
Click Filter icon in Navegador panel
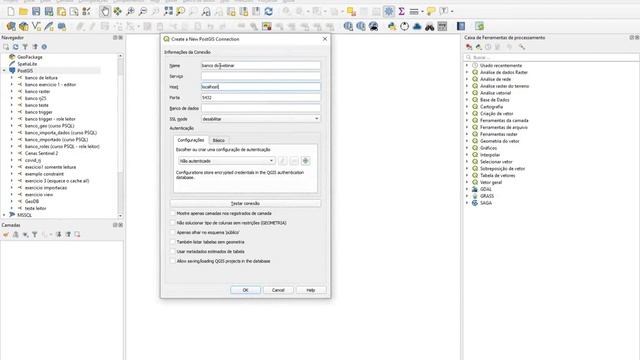click(25, 47)
